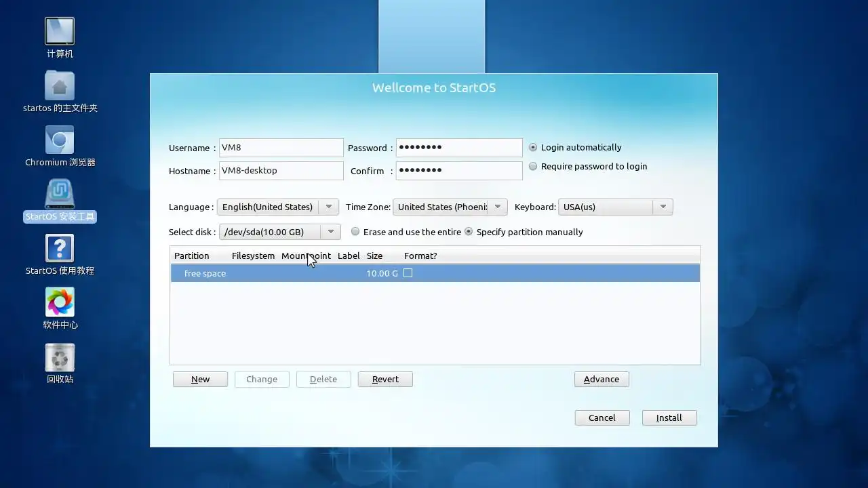
Task: Choose Erase and use the entire disk
Action: tap(355, 232)
